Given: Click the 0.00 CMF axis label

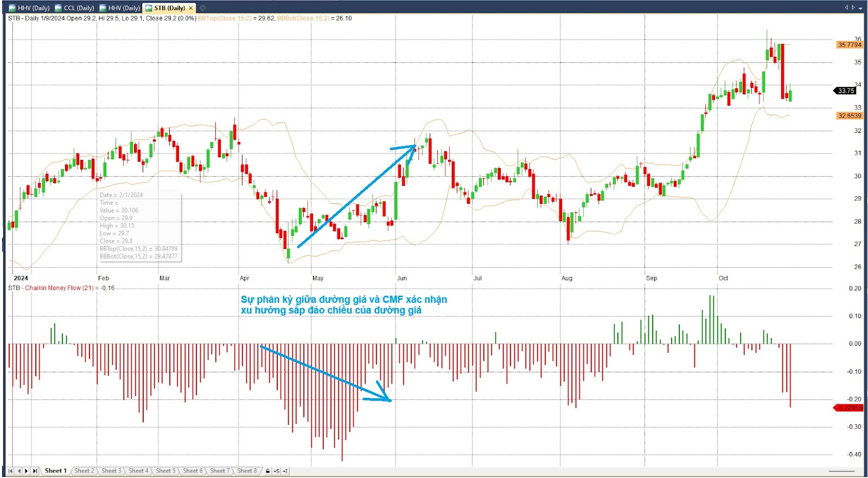Looking at the screenshot, I should click(855, 344).
